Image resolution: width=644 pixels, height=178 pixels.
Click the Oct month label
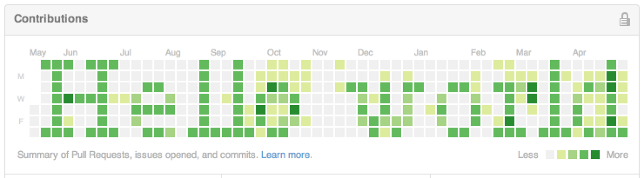click(x=274, y=53)
